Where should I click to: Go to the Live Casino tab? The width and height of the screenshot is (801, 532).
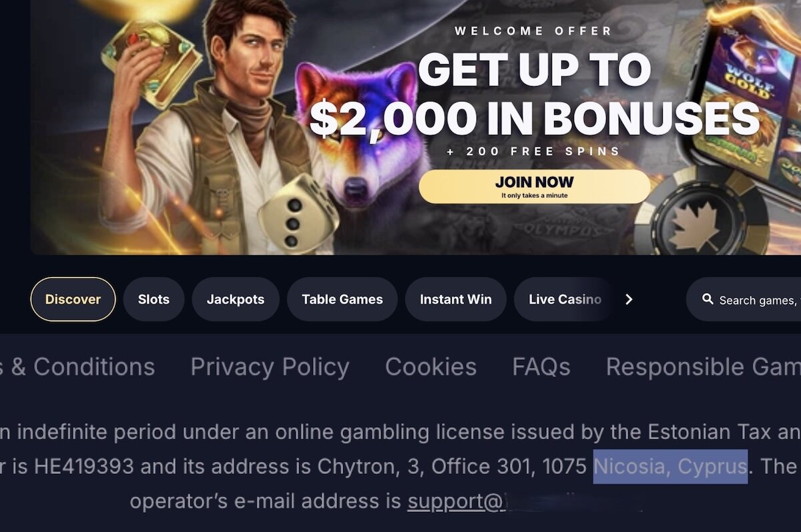(565, 299)
